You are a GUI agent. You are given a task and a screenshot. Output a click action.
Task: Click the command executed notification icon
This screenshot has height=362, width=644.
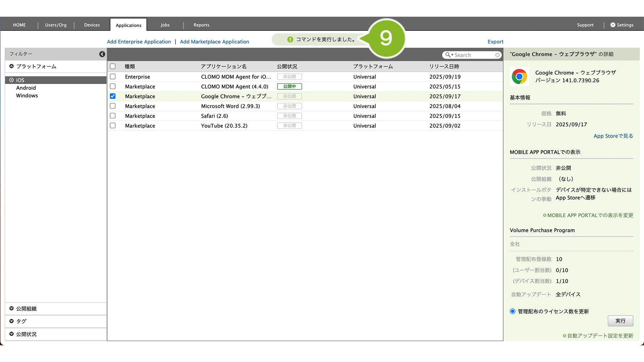coord(290,39)
